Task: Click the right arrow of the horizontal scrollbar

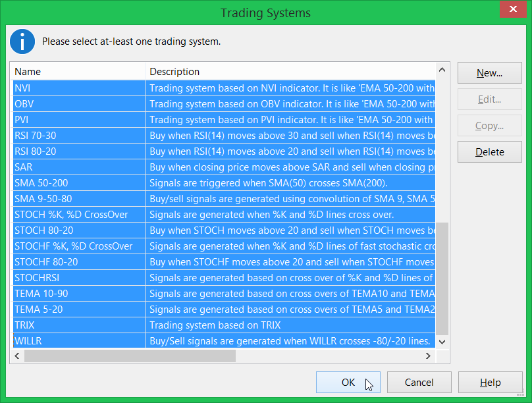Action: (428, 356)
